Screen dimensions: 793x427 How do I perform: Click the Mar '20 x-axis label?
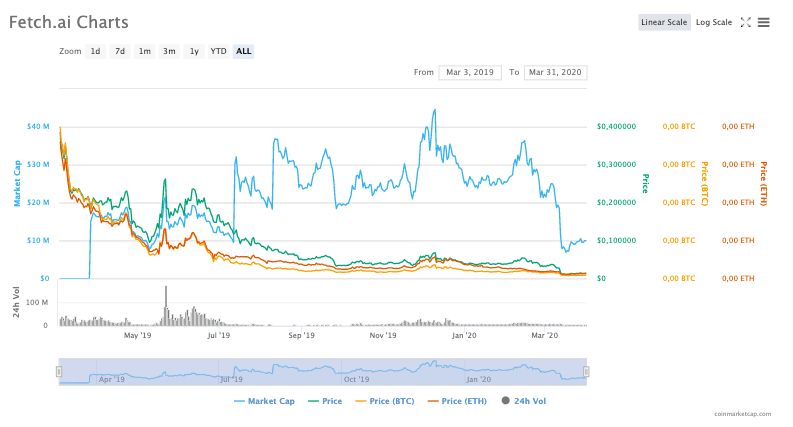(545, 335)
